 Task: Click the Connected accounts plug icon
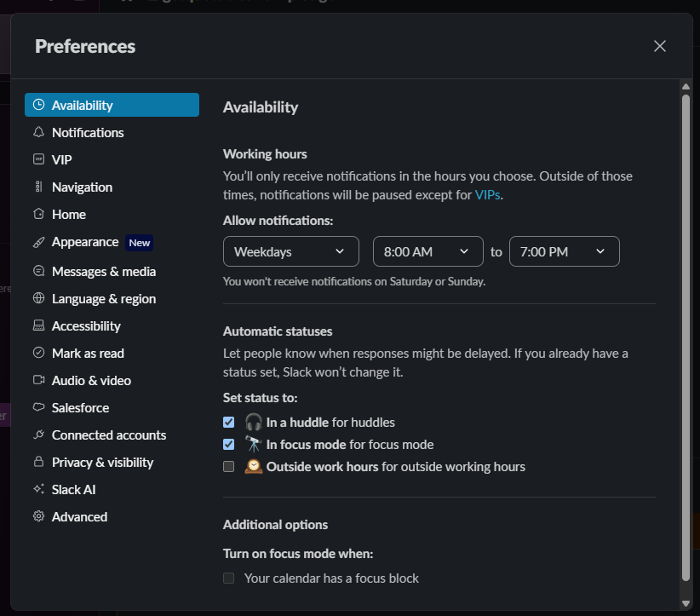click(x=39, y=435)
